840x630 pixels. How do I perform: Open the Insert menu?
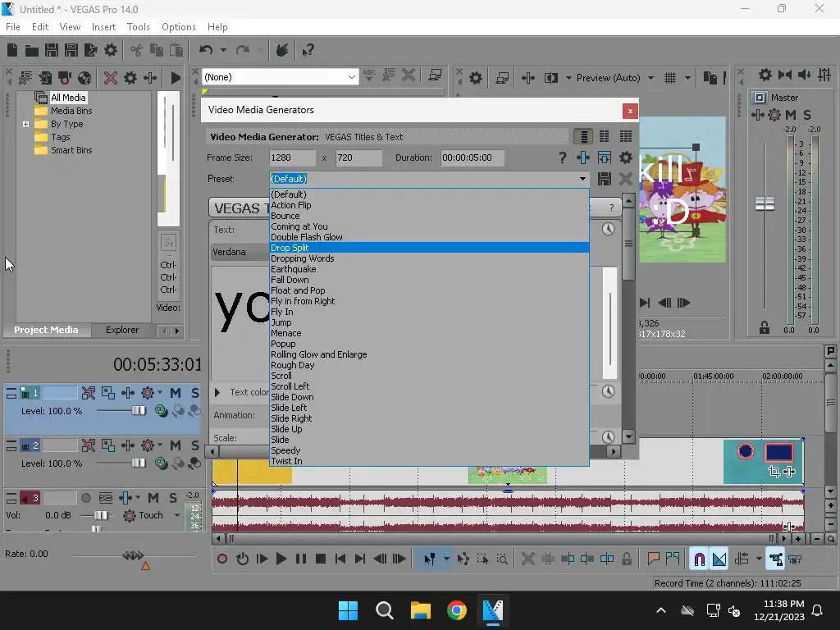[x=103, y=27]
